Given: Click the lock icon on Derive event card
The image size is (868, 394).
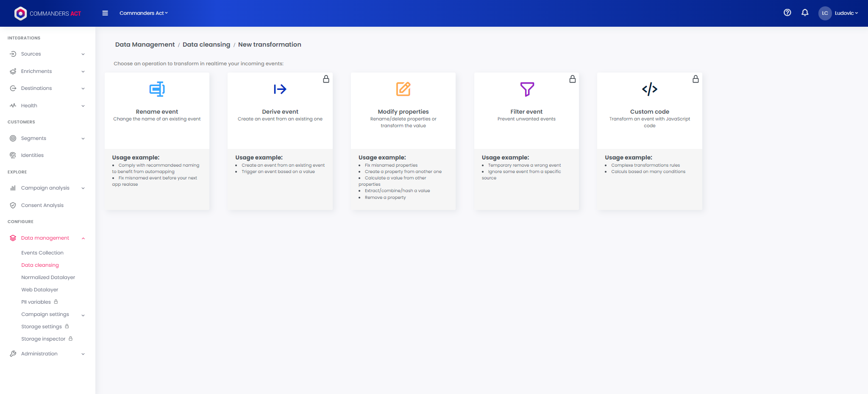Looking at the screenshot, I should [326, 79].
